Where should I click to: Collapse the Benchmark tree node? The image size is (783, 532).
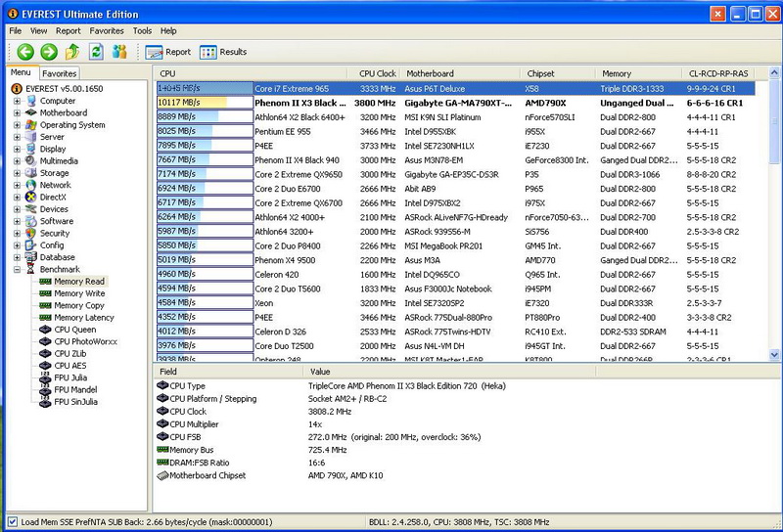[17, 269]
